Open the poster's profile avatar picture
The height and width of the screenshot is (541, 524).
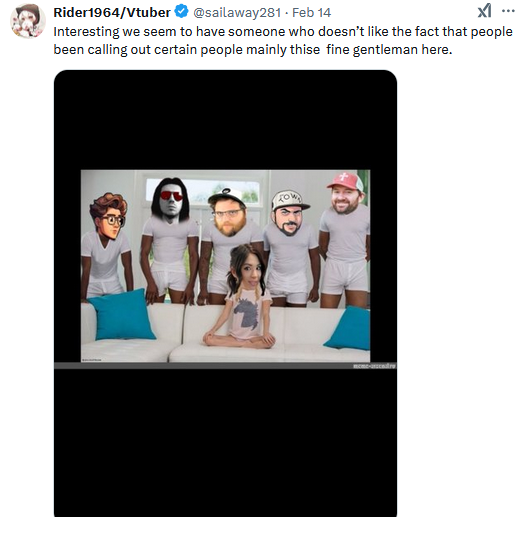(x=28, y=21)
